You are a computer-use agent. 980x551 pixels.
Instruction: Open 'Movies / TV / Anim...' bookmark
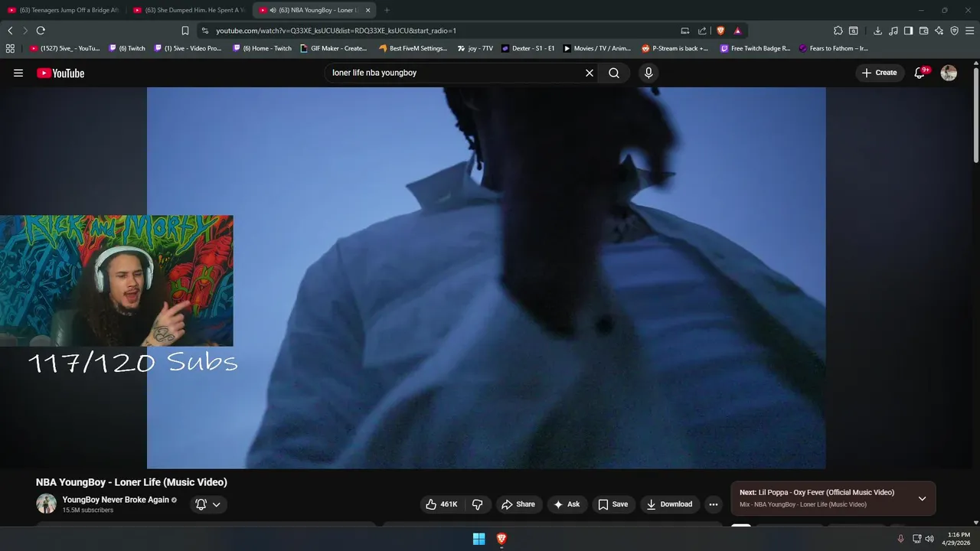point(597,48)
